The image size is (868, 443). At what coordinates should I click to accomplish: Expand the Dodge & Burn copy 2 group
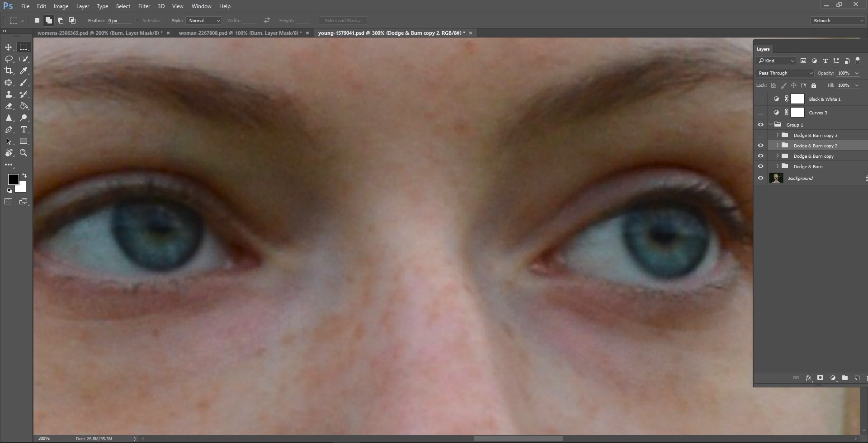click(777, 145)
